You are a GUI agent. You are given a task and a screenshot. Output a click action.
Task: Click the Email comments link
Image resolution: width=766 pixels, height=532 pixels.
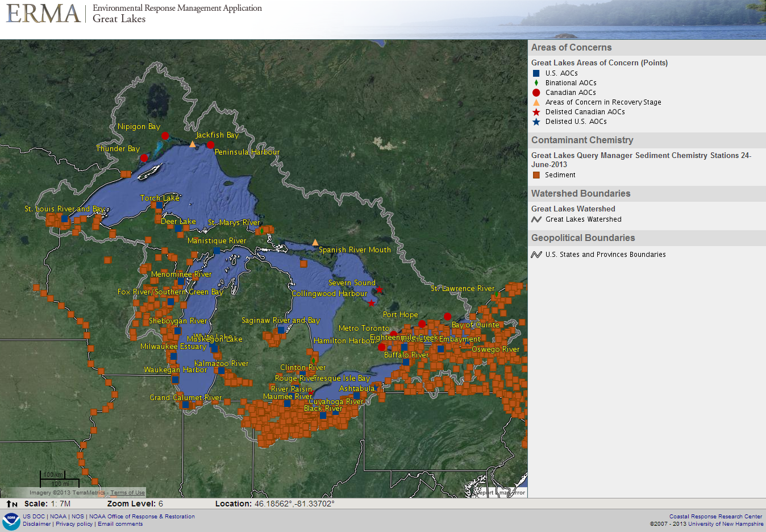point(120,524)
